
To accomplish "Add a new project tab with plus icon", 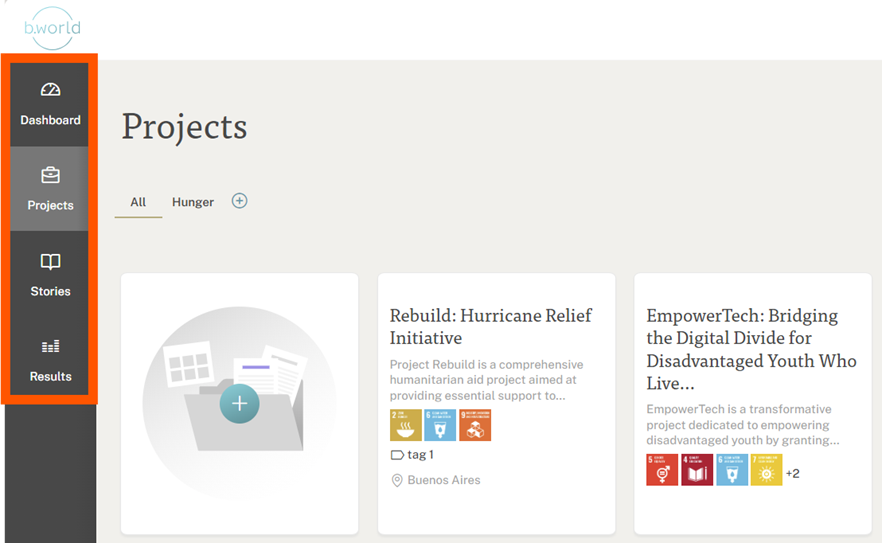I will pos(240,201).
